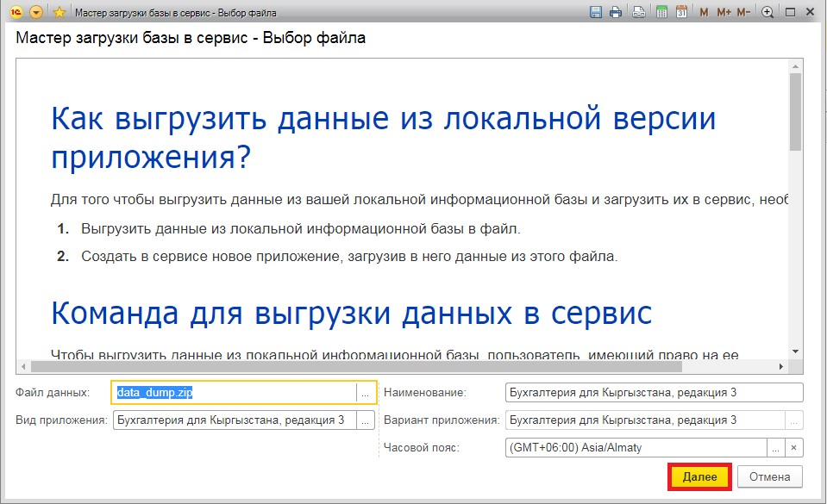Click the horizontal scrollbar of help text
The image size is (827, 504).
tap(405, 366)
